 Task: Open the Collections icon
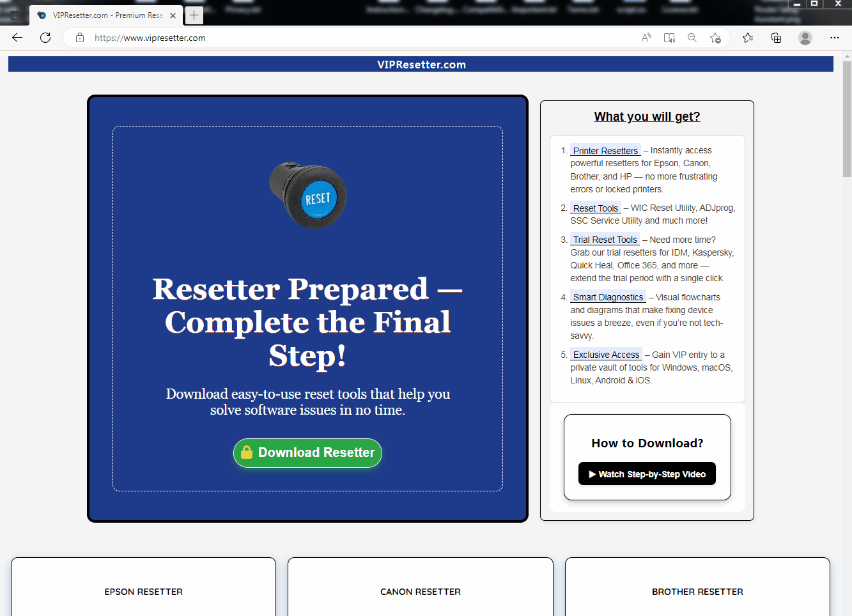click(776, 38)
